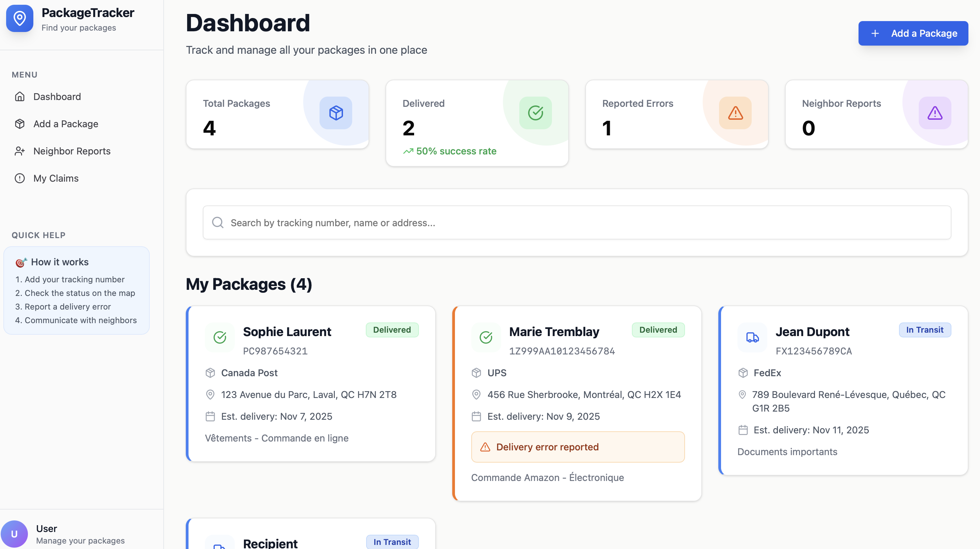Image resolution: width=980 pixels, height=549 pixels.
Task: Focus the tracking number search field
Action: click(577, 222)
